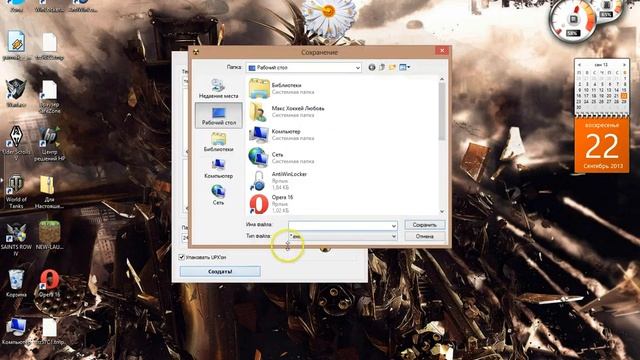
Task: Go back using the dialog's back arrow icon
Action: [x=371, y=67]
